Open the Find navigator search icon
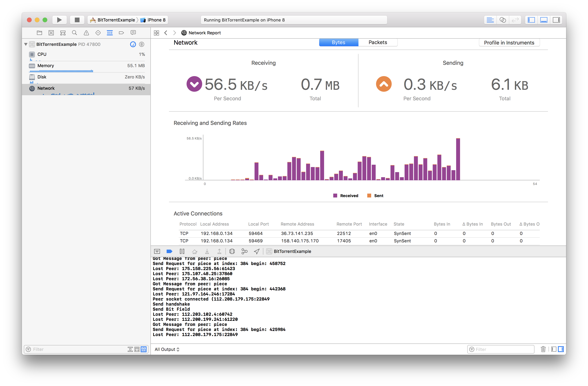 tap(74, 33)
